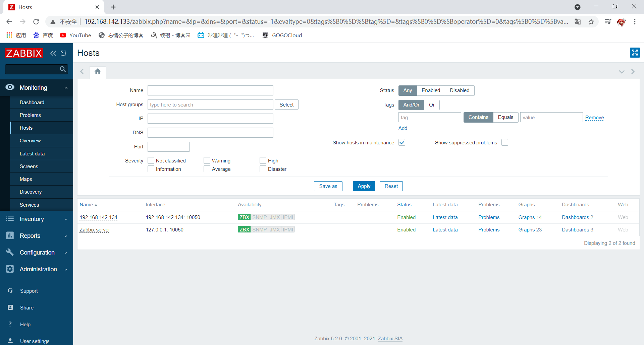Click the Share Z icon
Viewport: 644px width, 345px height.
coord(10,307)
